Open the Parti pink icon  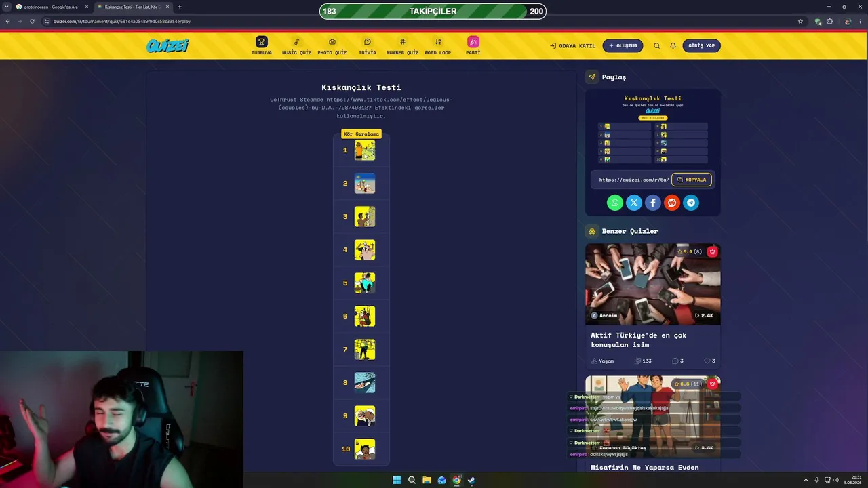click(x=473, y=42)
